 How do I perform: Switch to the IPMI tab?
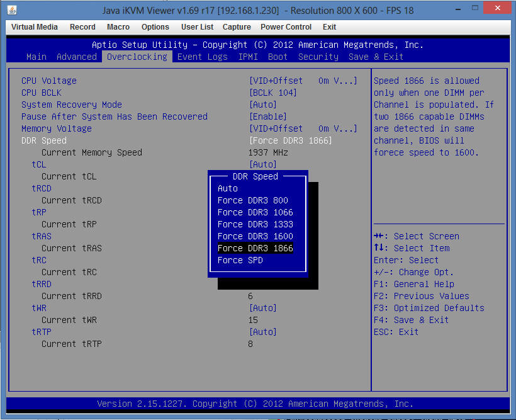tap(248, 57)
